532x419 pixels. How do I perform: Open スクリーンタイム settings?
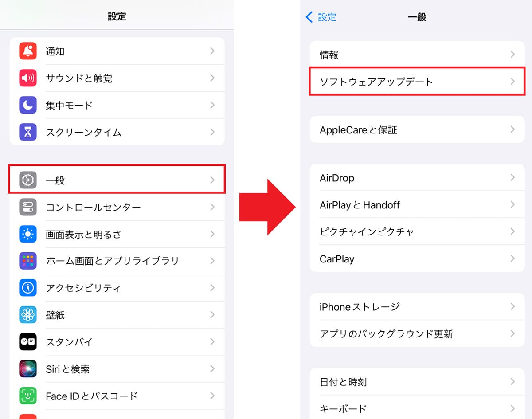point(117,132)
